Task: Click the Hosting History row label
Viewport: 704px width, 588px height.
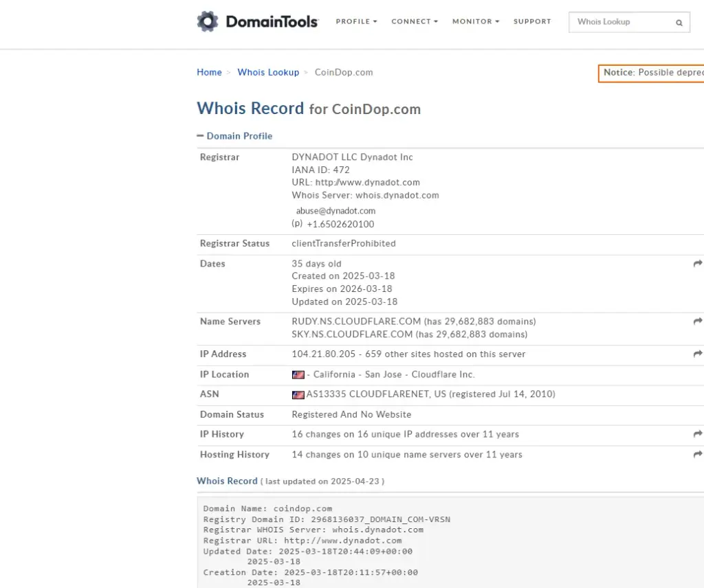Action: click(235, 454)
